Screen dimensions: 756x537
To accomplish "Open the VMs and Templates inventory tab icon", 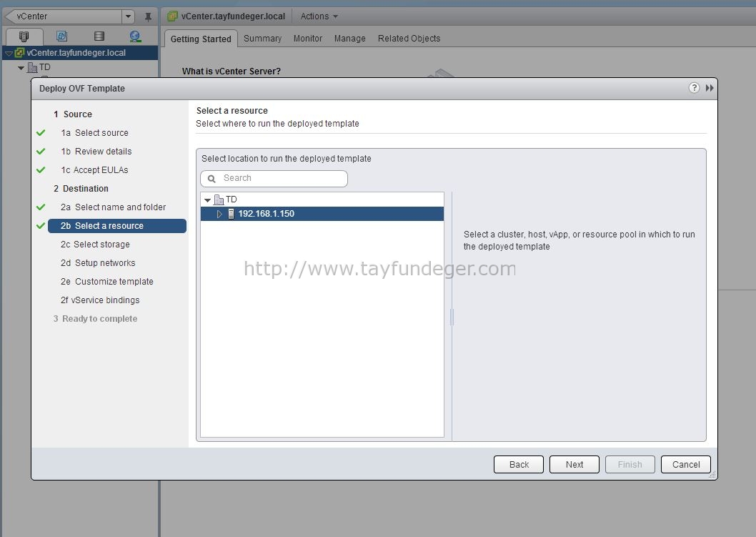I will coord(61,36).
